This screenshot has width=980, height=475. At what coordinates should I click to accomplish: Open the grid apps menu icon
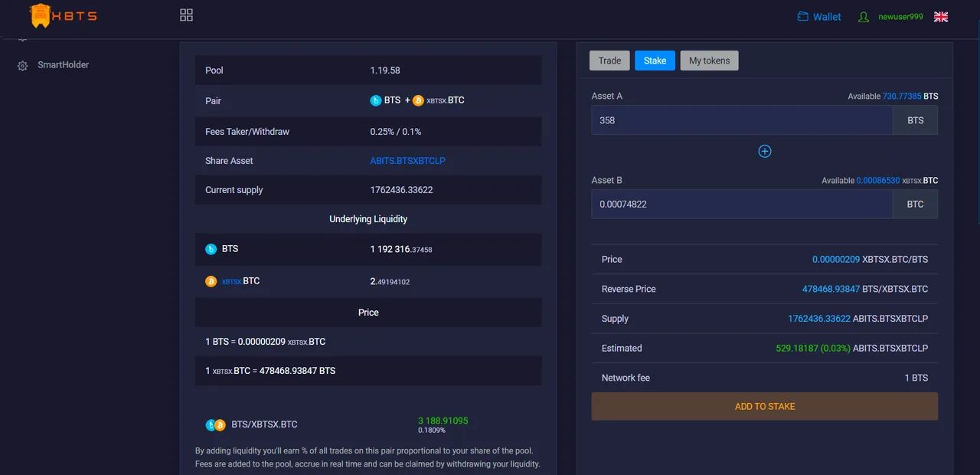186,15
